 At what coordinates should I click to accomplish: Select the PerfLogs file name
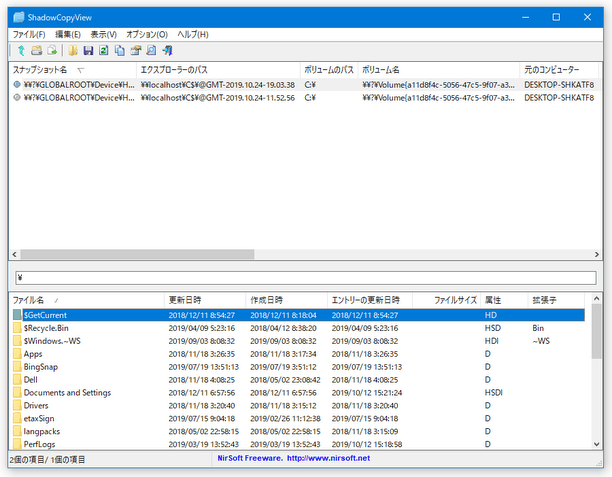[x=39, y=444]
